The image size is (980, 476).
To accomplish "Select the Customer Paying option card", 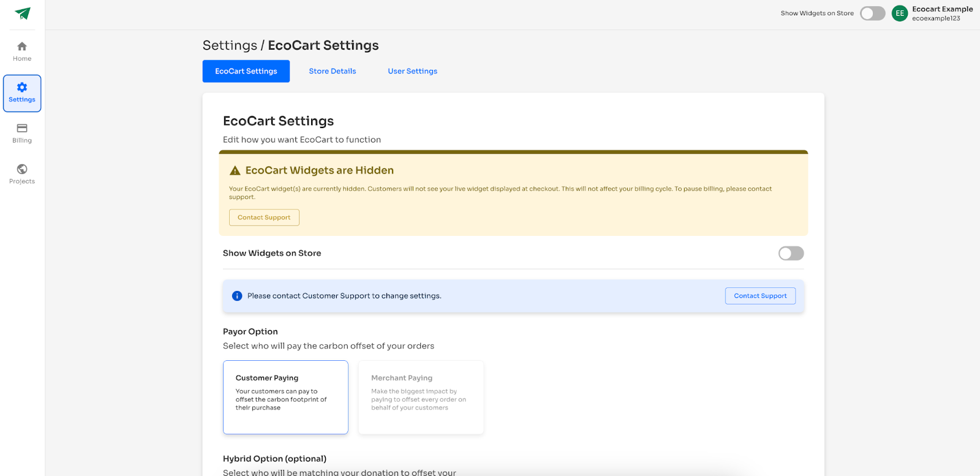I will [x=285, y=397].
